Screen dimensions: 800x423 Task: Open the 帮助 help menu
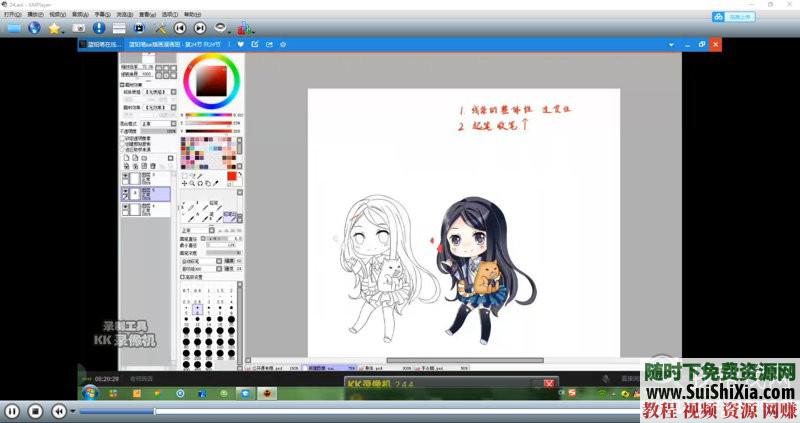(x=190, y=15)
